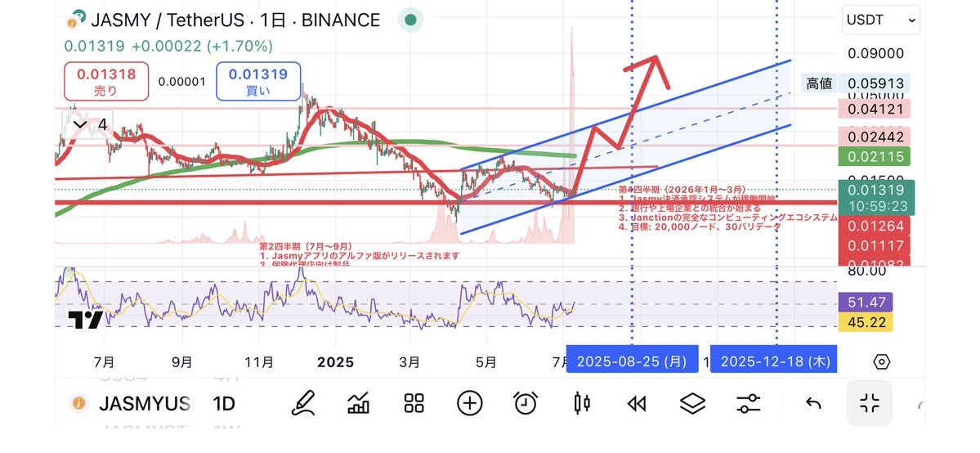Exit fullscreen with the collapse arrows icon
Image resolution: width=980 pixels, height=453 pixels.
pyautogui.click(x=870, y=403)
